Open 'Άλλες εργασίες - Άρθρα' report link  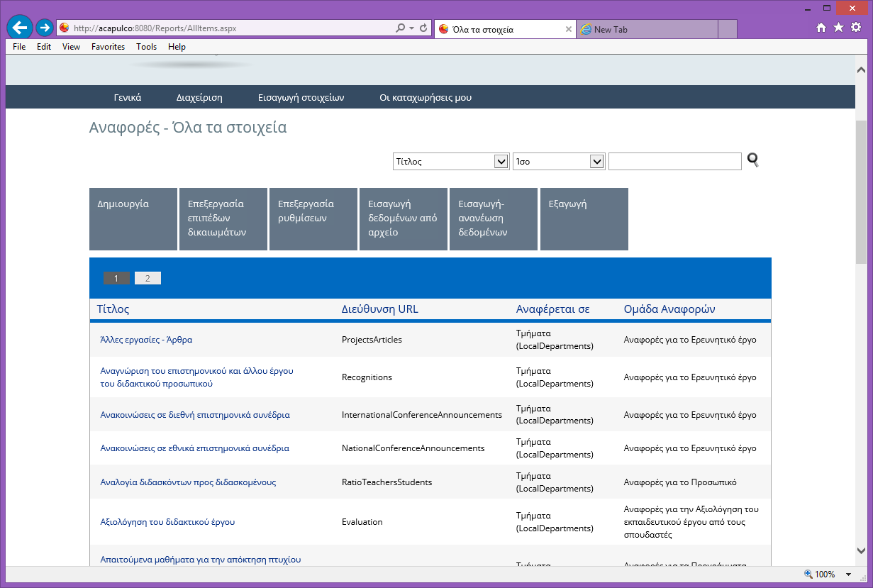[x=146, y=340]
